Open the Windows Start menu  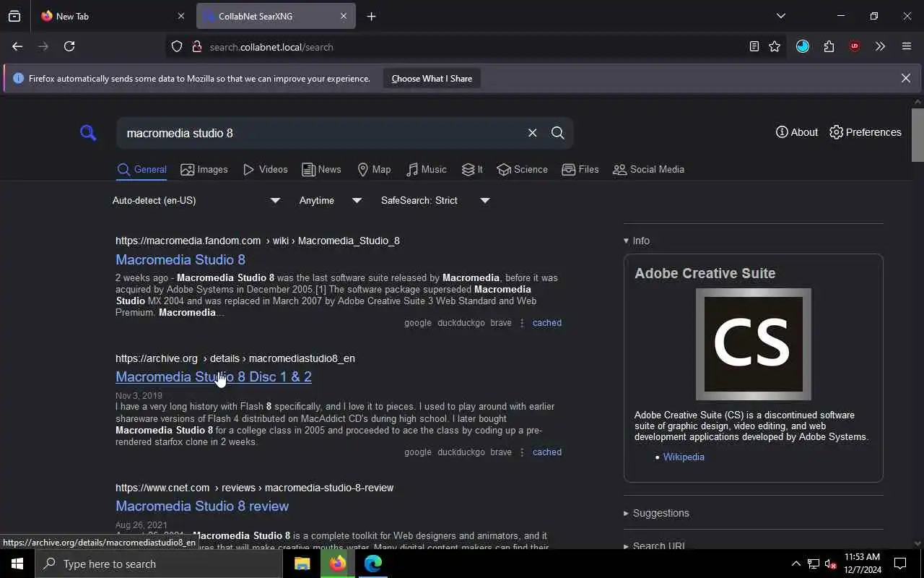tap(17, 564)
